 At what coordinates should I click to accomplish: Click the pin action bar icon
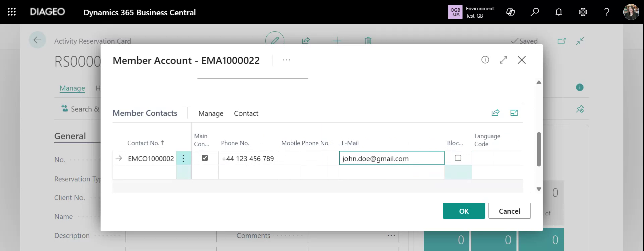pos(580,109)
